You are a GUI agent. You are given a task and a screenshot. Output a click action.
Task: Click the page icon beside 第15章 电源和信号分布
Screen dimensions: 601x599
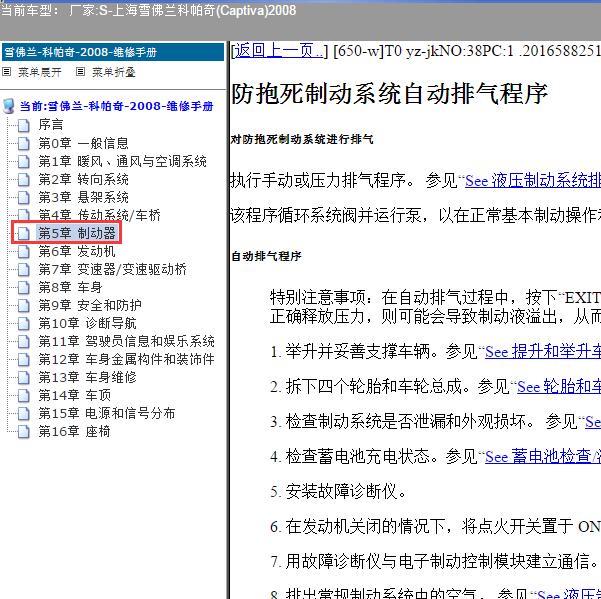point(24,413)
